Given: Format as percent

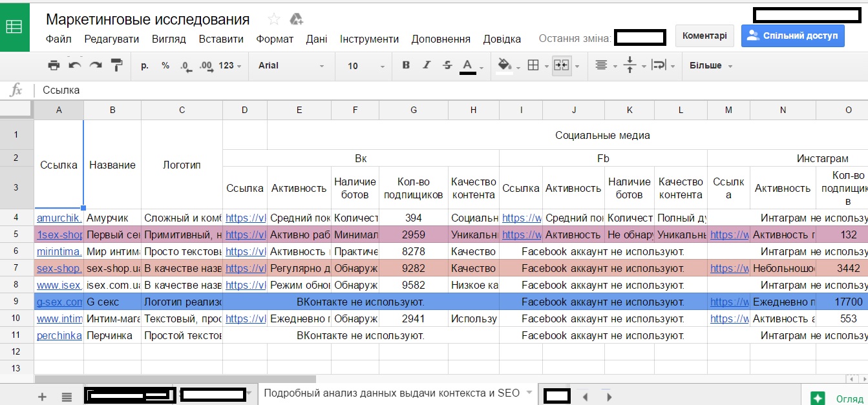Looking at the screenshot, I should (x=165, y=65).
